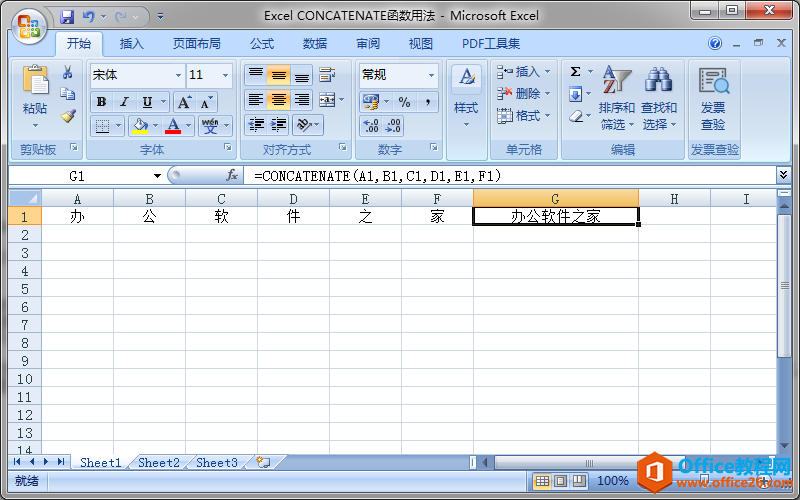Open Delete cells 删除 dropdown

tap(523, 94)
